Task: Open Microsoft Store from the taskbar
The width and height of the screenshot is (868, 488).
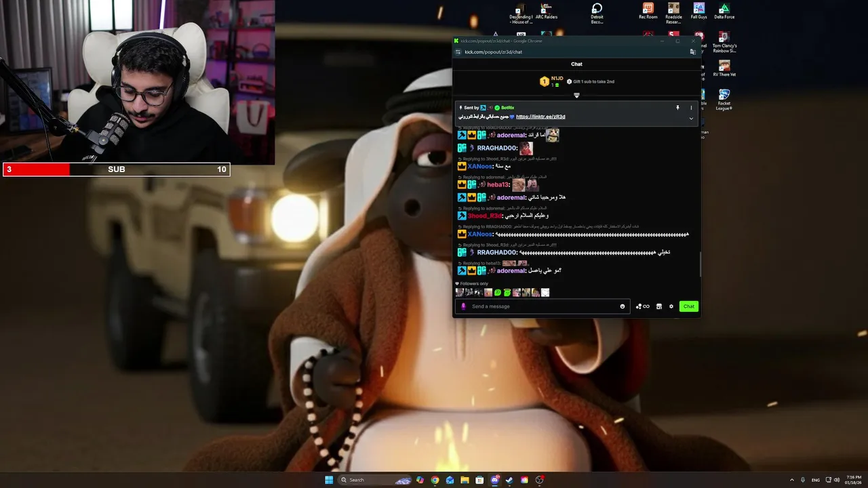Action: [x=479, y=480]
